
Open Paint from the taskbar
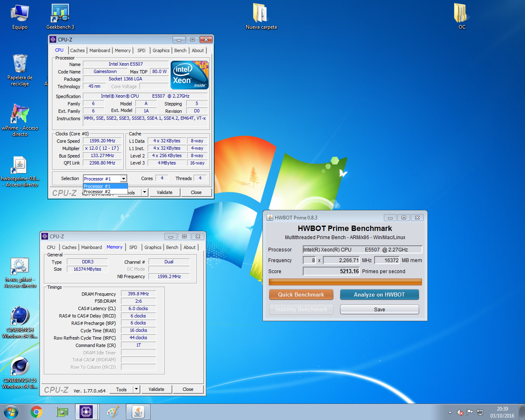point(112,412)
